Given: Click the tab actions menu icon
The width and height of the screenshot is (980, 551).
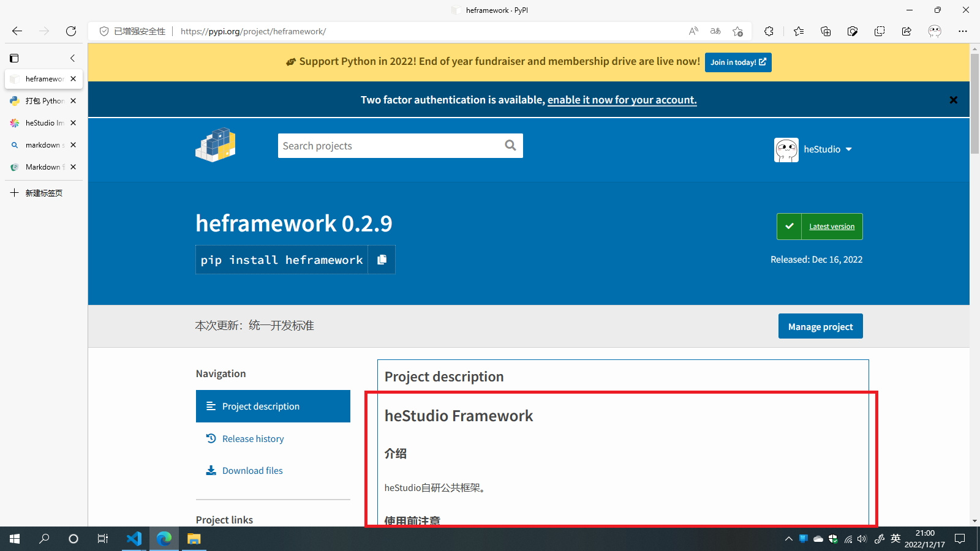Looking at the screenshot, I should (14, 58).
